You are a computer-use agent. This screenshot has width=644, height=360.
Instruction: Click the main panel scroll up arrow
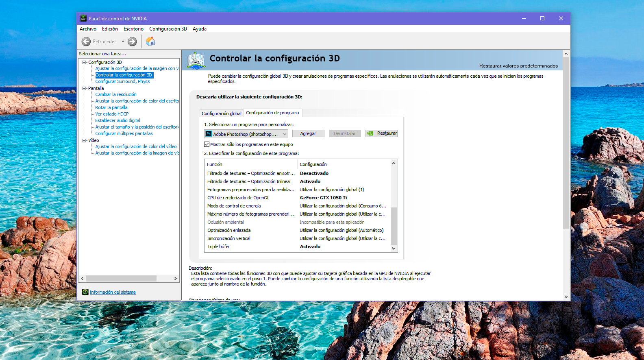pyautogui.click(x=566, y=54)
